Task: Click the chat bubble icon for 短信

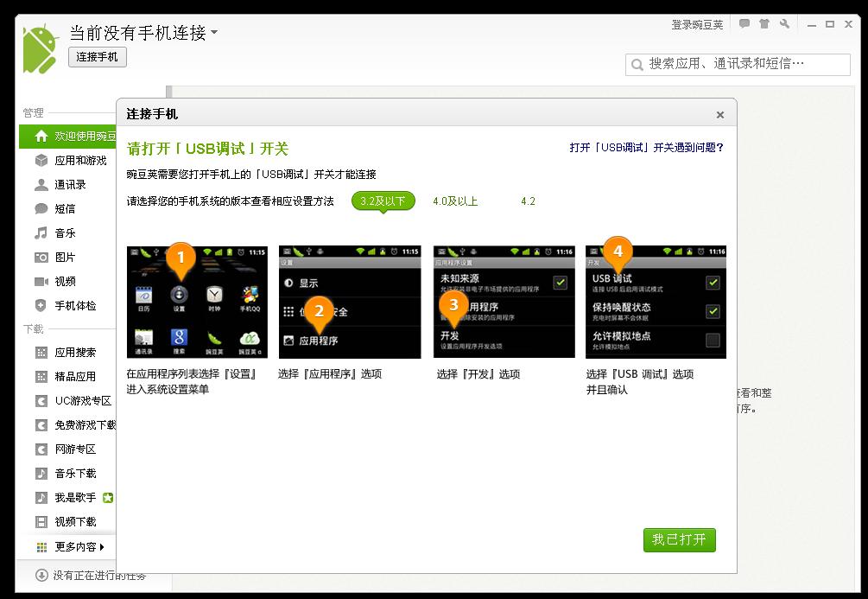Action: tap(41, 209)
